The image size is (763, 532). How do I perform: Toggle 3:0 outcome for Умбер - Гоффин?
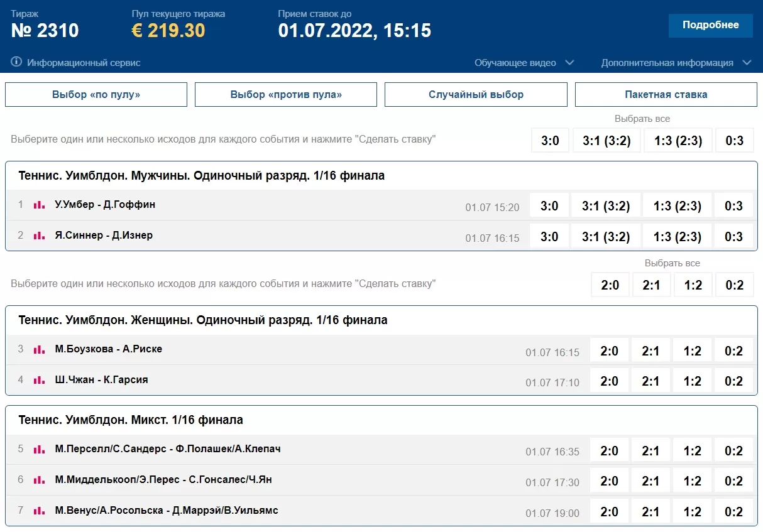(549, 205)
